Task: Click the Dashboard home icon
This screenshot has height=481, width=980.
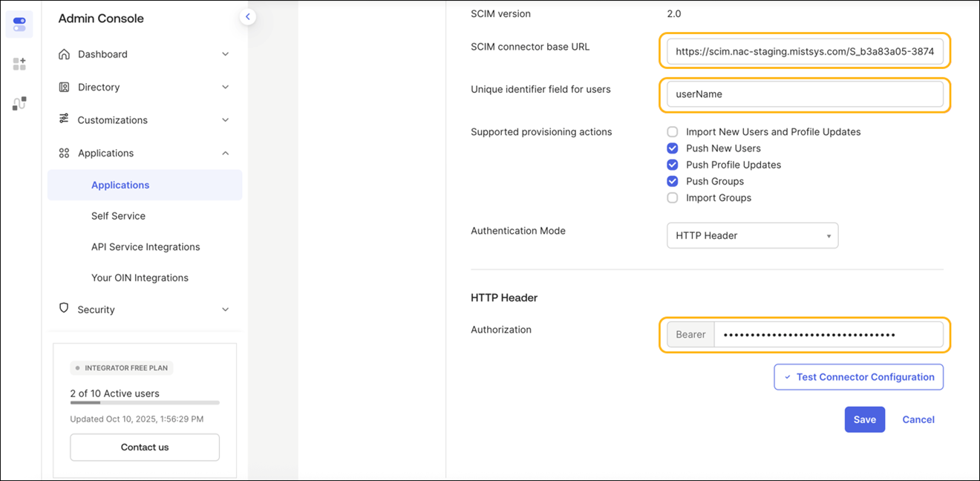Action: (x=64, y=54)
